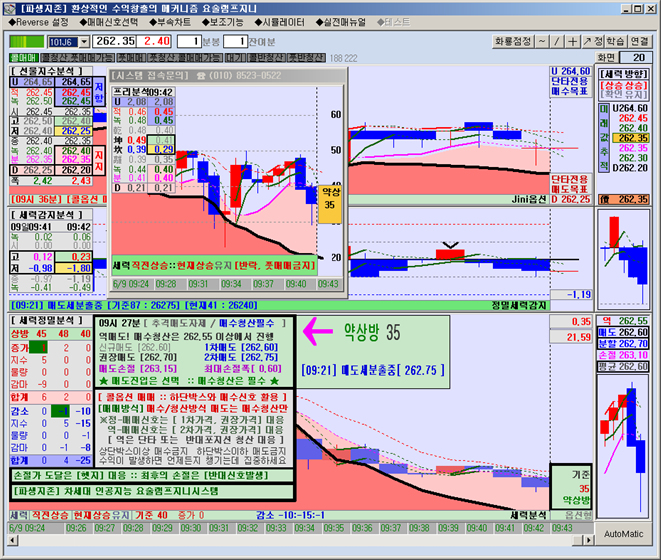Image resolution: width=661 pixels, height=560 pixels.
Task: Click the timeline scrollbar right arrow
Action: pyautogui.click(x=588, y=540)
